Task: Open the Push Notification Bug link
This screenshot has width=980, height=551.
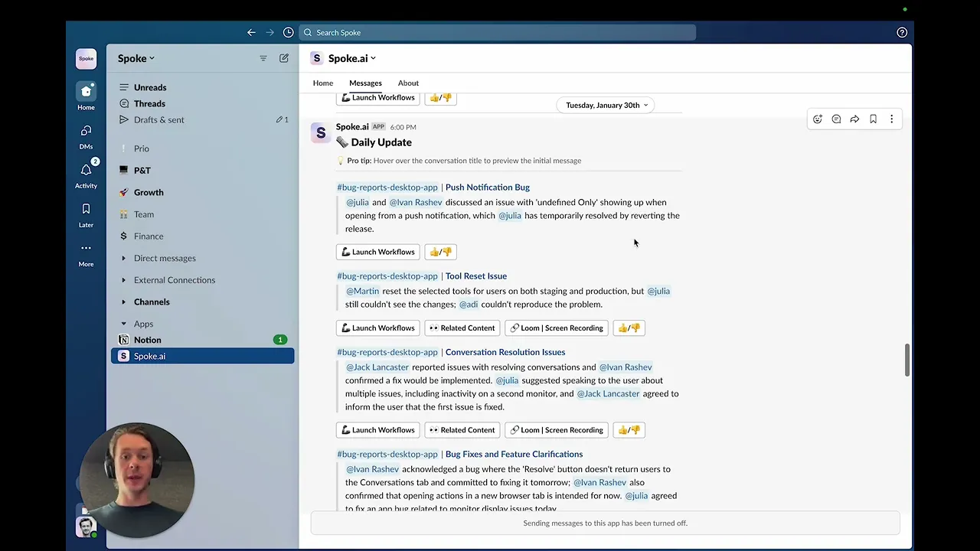Action: (x=488, y=187)
